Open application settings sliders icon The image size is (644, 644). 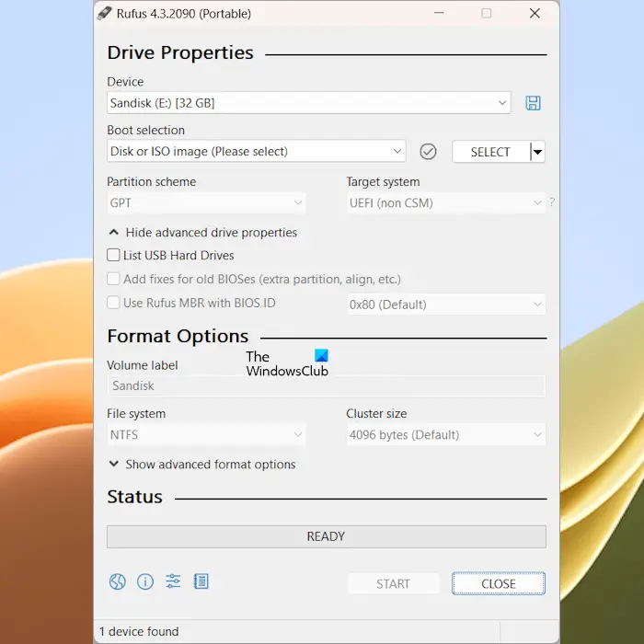173,581
